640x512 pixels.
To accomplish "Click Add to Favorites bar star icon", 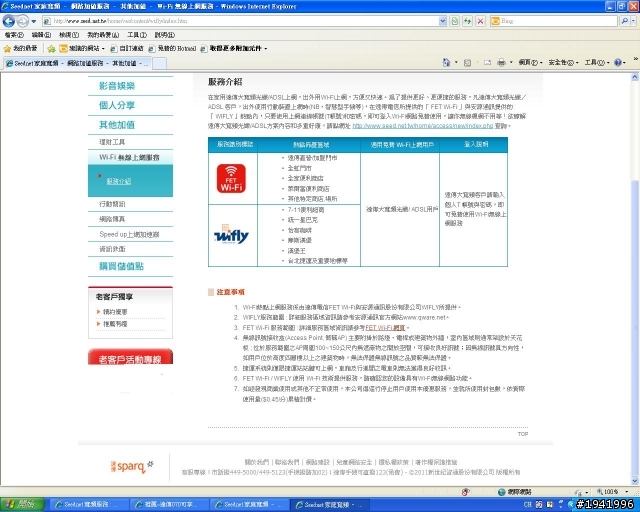I will click(x=51, y=49).
